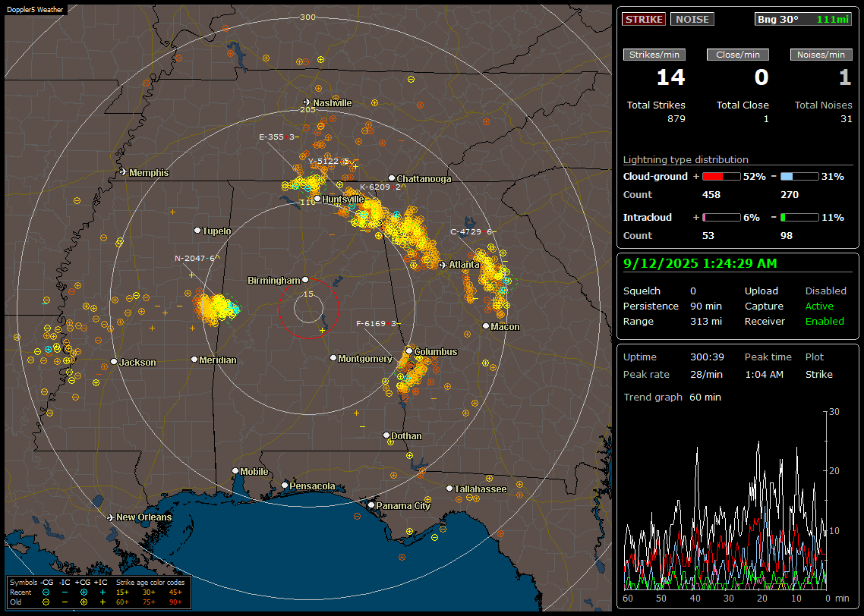Click the symbols legend box on map
The height and width of the screenshot is (616, 864).
99,592
